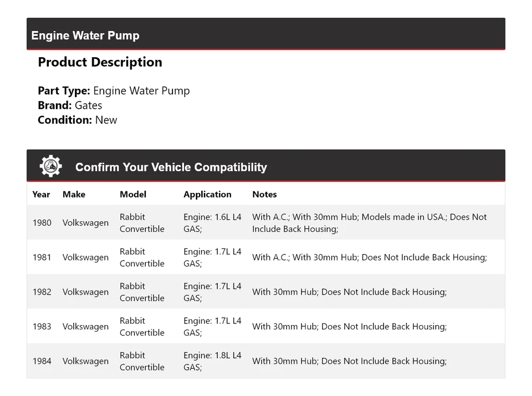Click the Engine: 1.6L L4 GAS cell
The width and height of the screenshot is (532, 396).
click(212, 223)
